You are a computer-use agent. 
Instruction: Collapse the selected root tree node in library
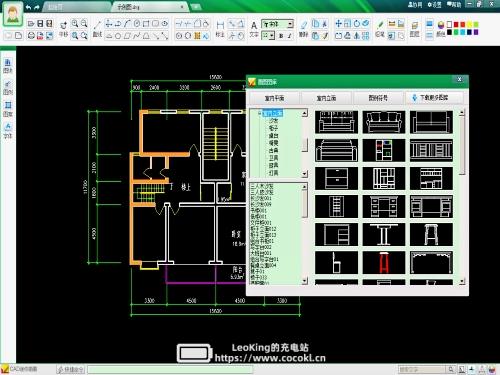pyautogui.click(x=260, y=113)
